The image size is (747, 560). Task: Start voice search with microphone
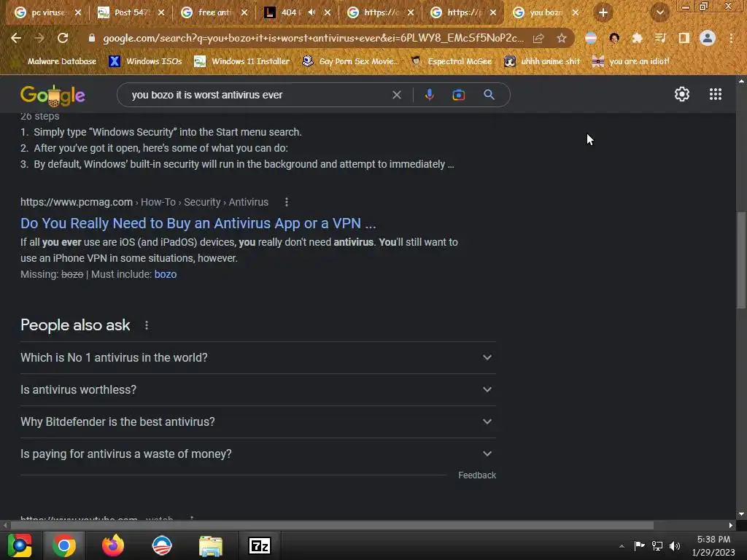429,95
